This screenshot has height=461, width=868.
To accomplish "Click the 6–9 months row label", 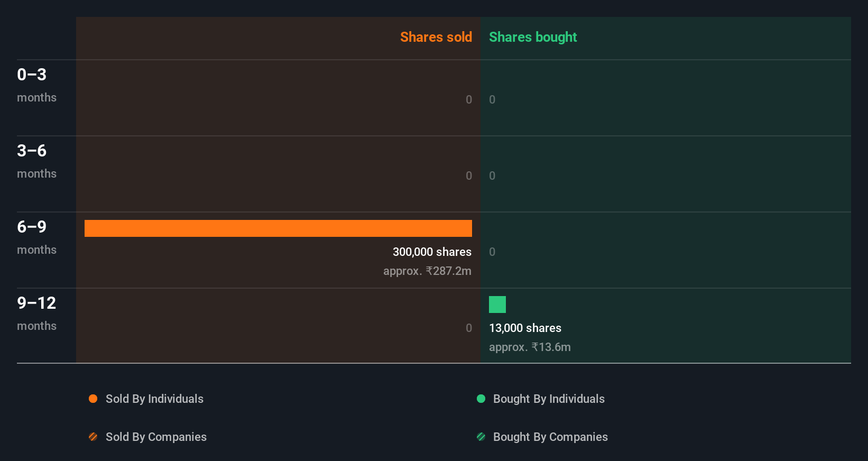I will tap(36, 237).
